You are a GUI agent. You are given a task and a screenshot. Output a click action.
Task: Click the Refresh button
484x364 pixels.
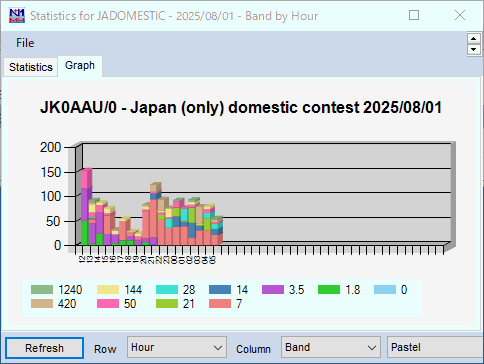[x=44, y=348]
